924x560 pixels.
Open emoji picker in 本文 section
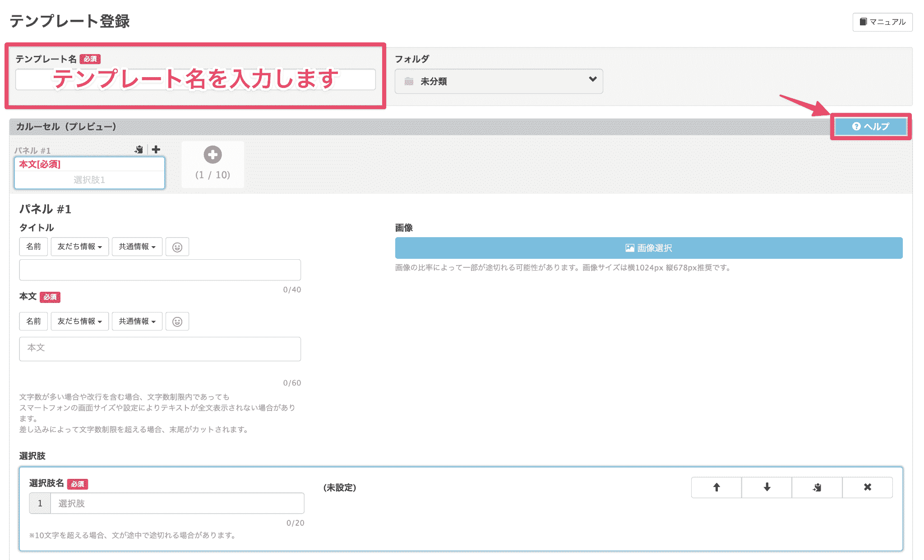click(177, 321)
